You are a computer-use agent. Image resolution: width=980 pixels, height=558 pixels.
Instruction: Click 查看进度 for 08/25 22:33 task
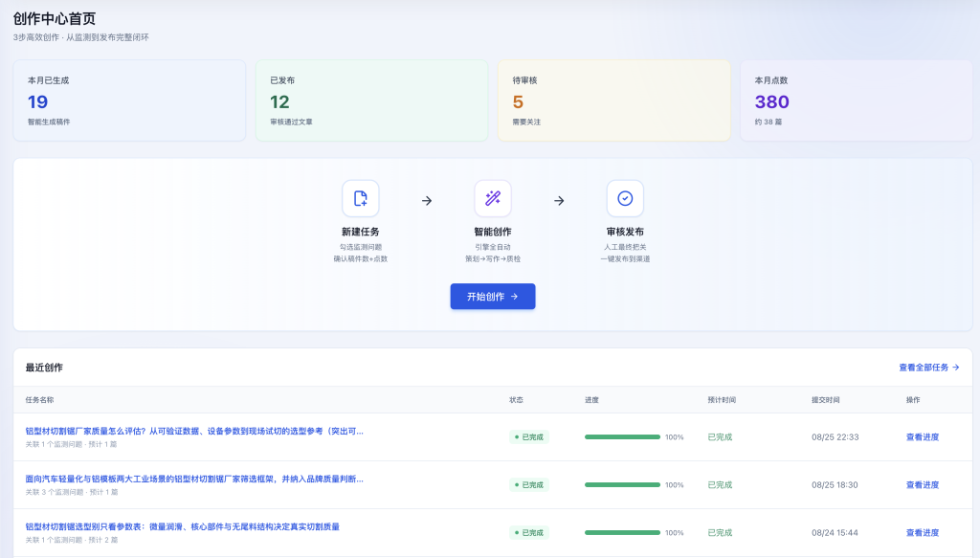(x=923, y=436)
